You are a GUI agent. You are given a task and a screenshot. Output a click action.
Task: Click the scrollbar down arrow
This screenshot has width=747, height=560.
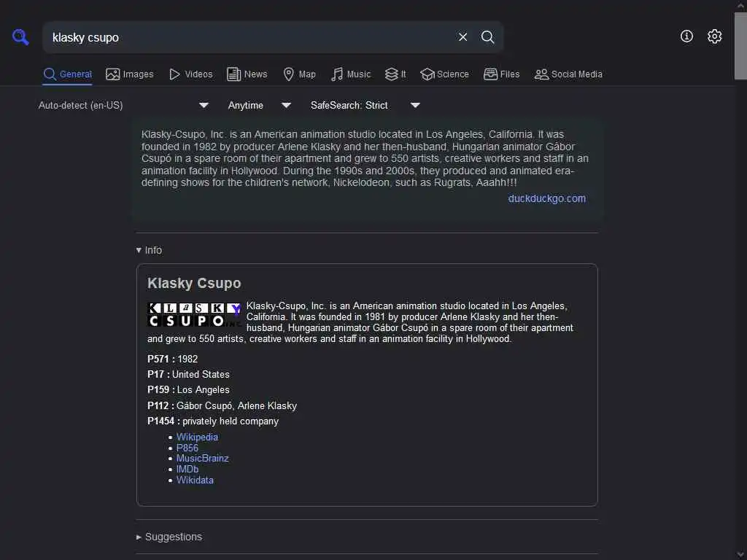pyautogui.click(x=740, y=554)
